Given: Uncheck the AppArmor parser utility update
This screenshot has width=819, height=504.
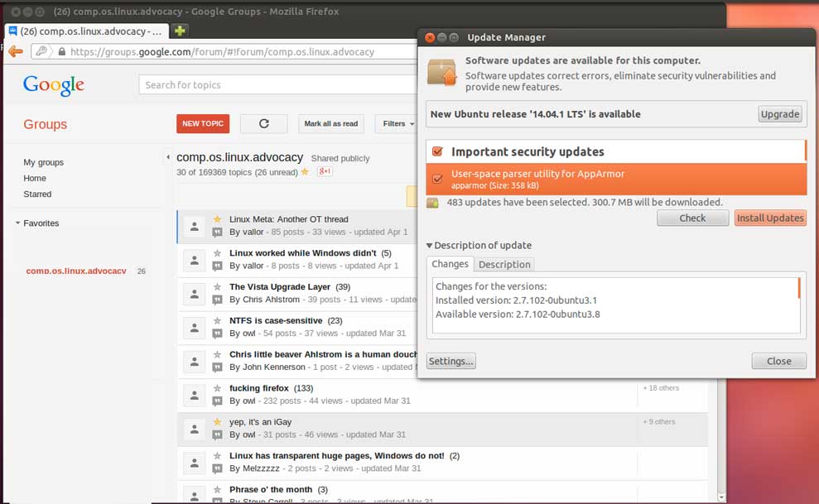Looking at the screenshot, I should (x=438, y=178).
